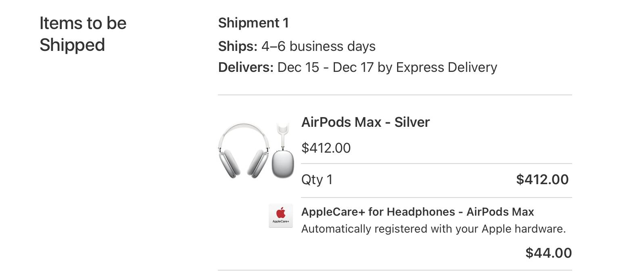Click the bold $412.00 line total
Screen dimensions: 644x273
point(542,179)
